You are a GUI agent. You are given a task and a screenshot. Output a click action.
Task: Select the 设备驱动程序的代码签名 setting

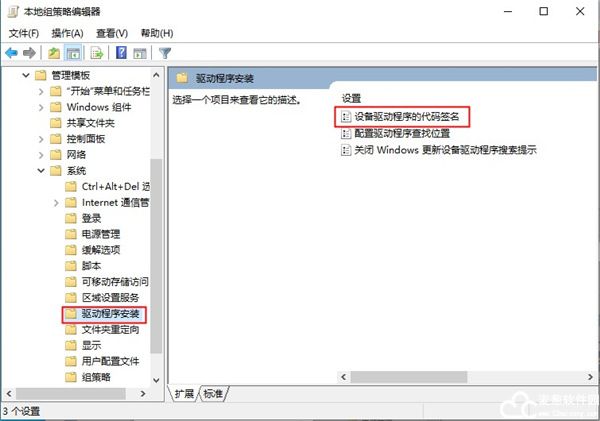[406, 117]
